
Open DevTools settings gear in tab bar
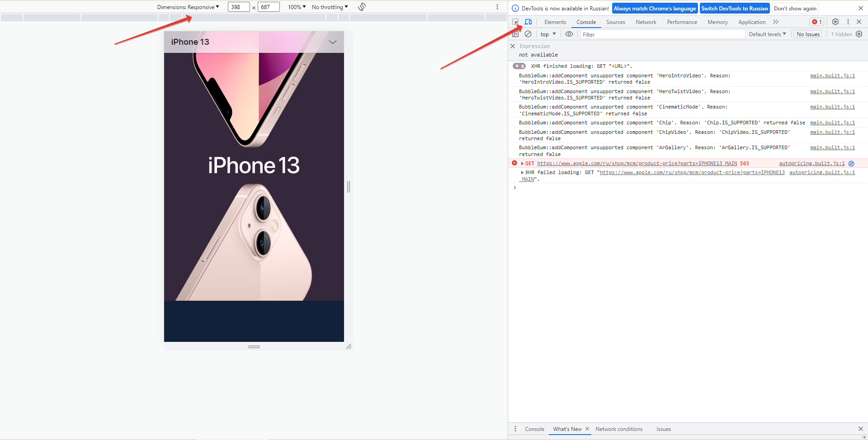pos(835,22)
